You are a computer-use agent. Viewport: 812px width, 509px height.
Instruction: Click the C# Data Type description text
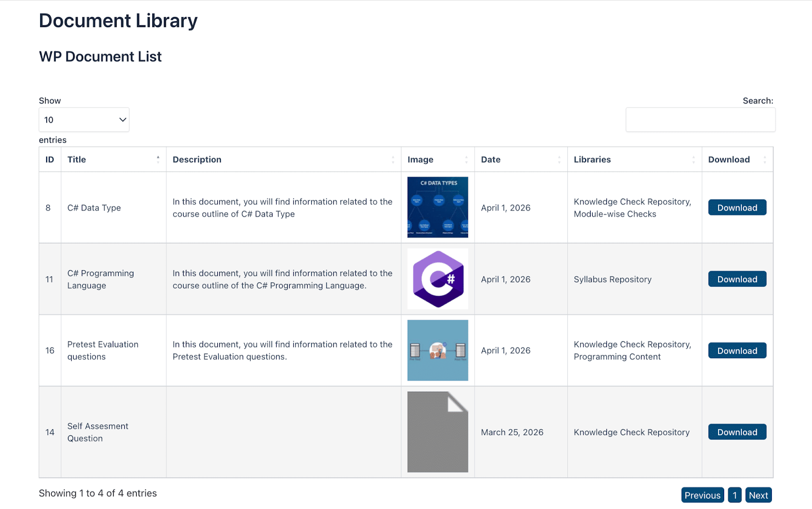tap(283, 208)
